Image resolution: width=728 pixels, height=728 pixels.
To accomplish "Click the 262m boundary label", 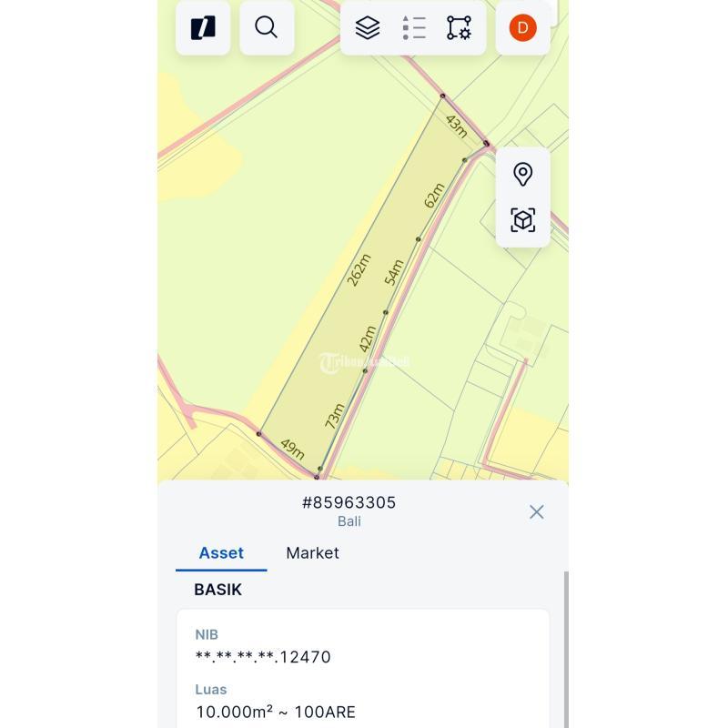I will pos(359,269).
